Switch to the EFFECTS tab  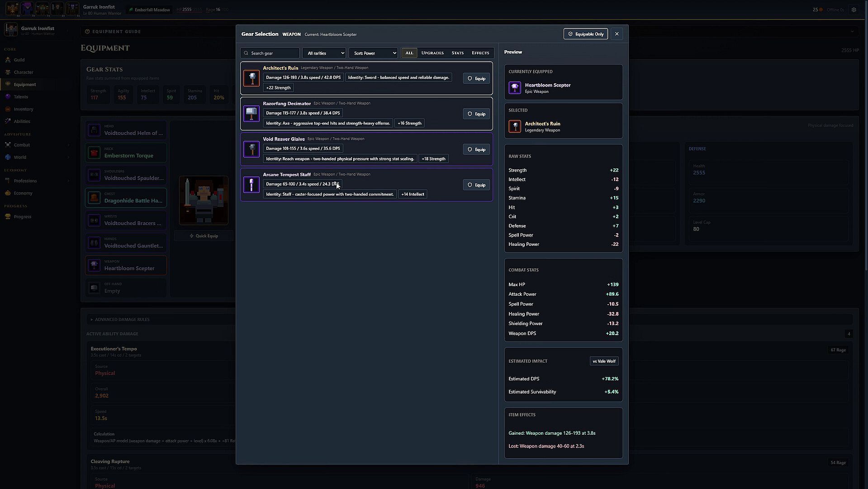coord(480,53)
